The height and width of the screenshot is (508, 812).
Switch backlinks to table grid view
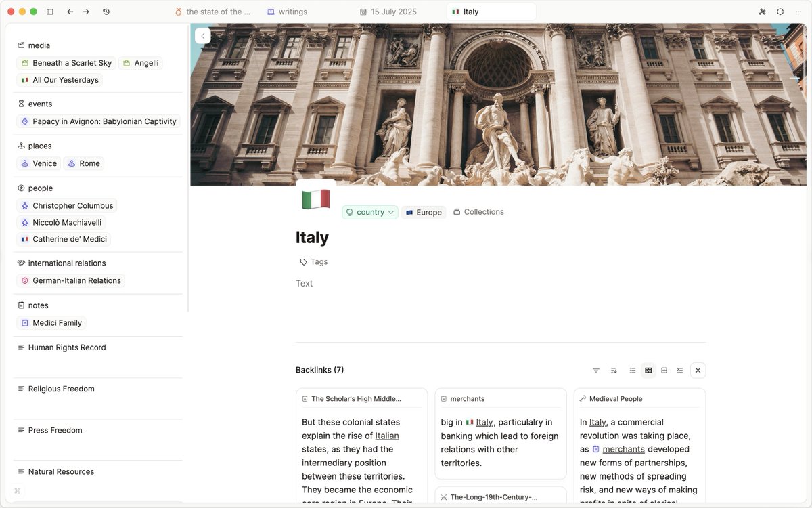(x=664, y=371)
